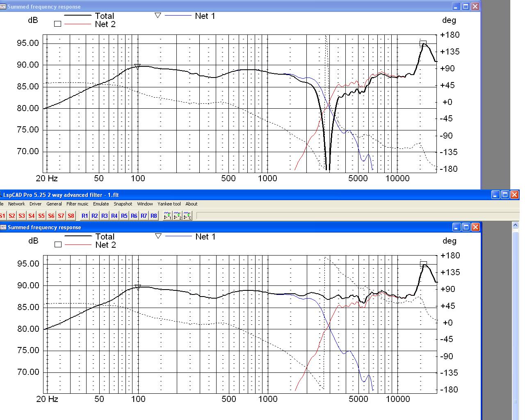Click the S4 snapshot store button
The image size is (525, 420).
32,216
